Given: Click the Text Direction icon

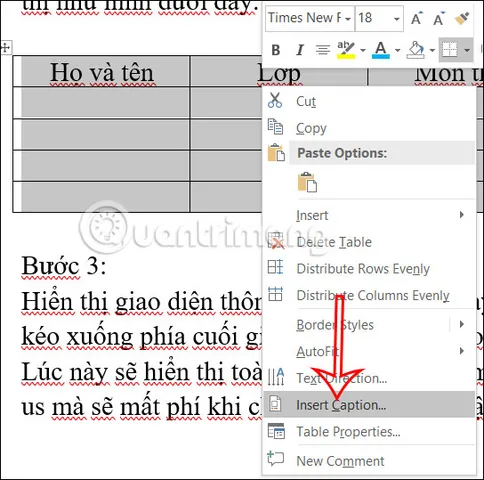Looking at the screenshot, I should [276, 377].
